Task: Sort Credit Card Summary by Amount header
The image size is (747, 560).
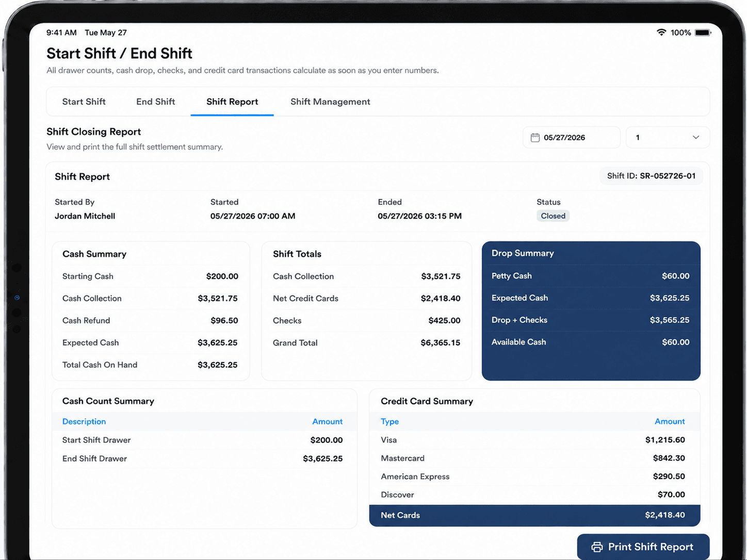Action: pyautogui.click(x=670, y=421)
